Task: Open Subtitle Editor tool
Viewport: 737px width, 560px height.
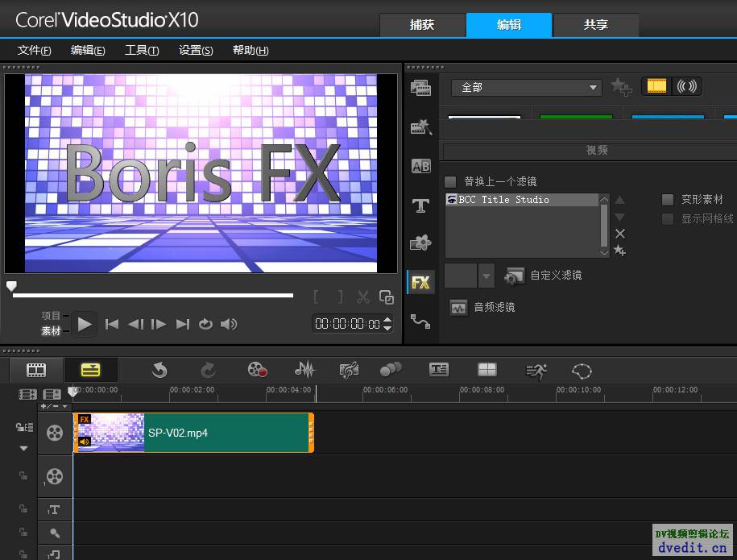Action: pyautogui.click(x=439, y=370)
